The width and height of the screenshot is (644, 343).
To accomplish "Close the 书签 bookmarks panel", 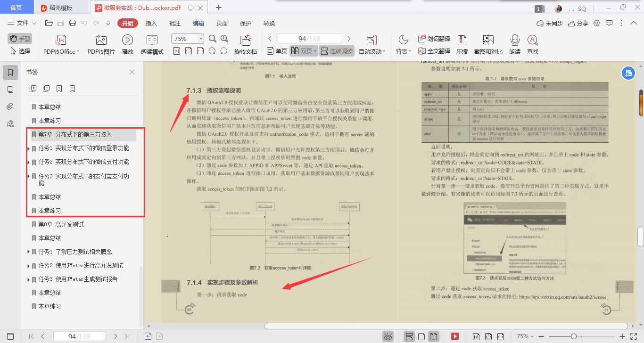I will pos(132,72).
